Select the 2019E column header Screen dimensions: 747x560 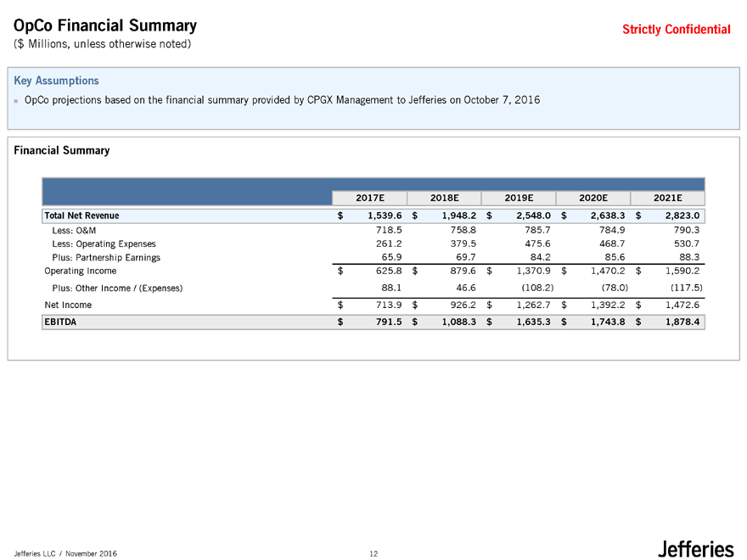(x=519, y=198)
